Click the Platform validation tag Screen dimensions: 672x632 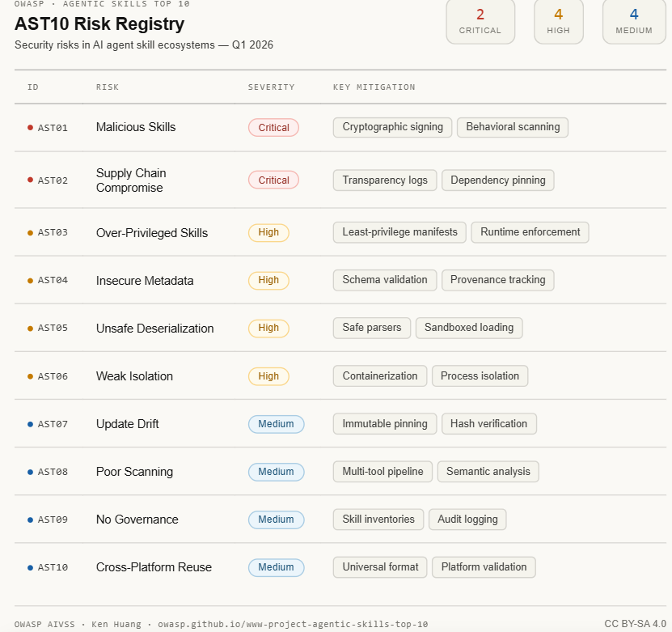coord(484,567)
